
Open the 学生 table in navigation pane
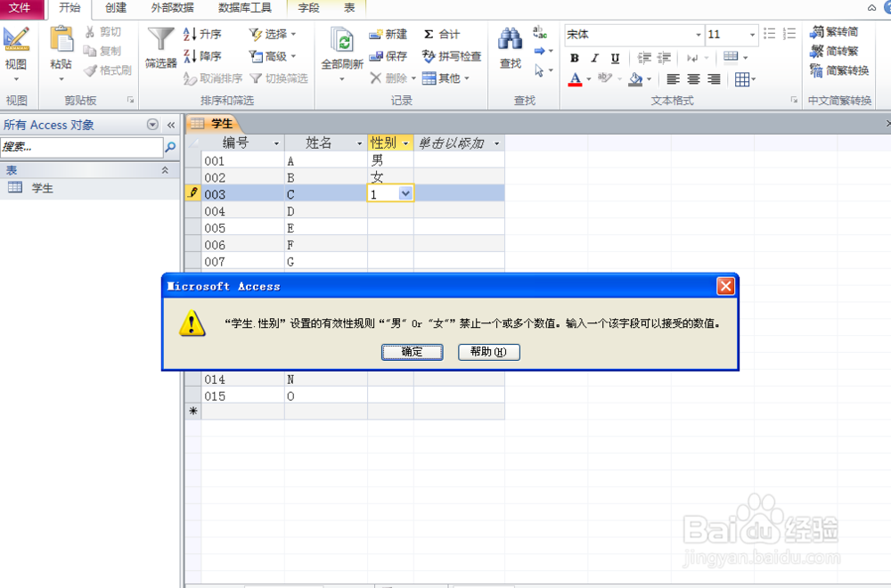(43, 187)
